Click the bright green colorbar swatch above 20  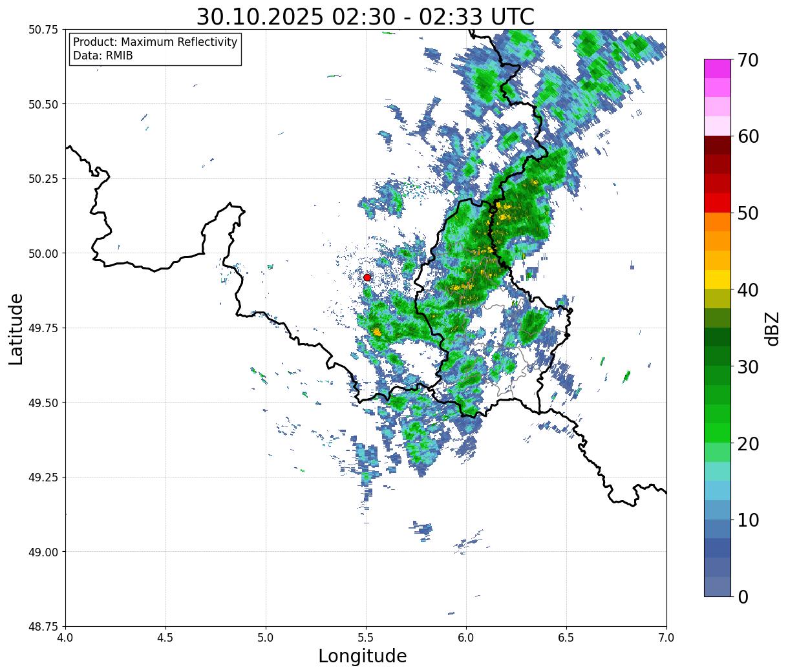tap(718, 433)
